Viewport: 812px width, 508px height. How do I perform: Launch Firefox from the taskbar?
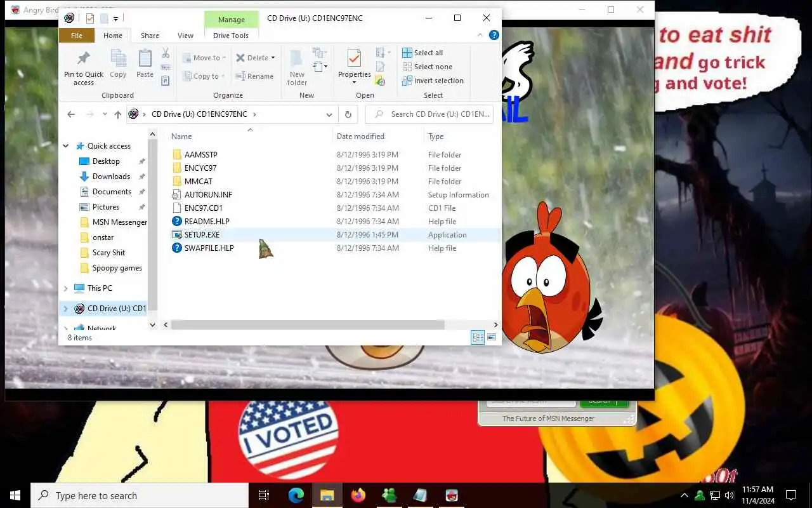(x=358, y=495)
